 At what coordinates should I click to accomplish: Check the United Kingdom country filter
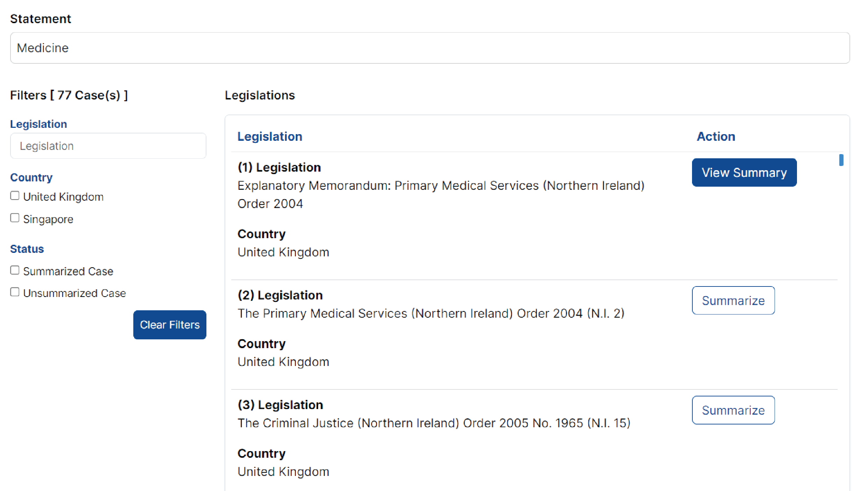[15, 196]
